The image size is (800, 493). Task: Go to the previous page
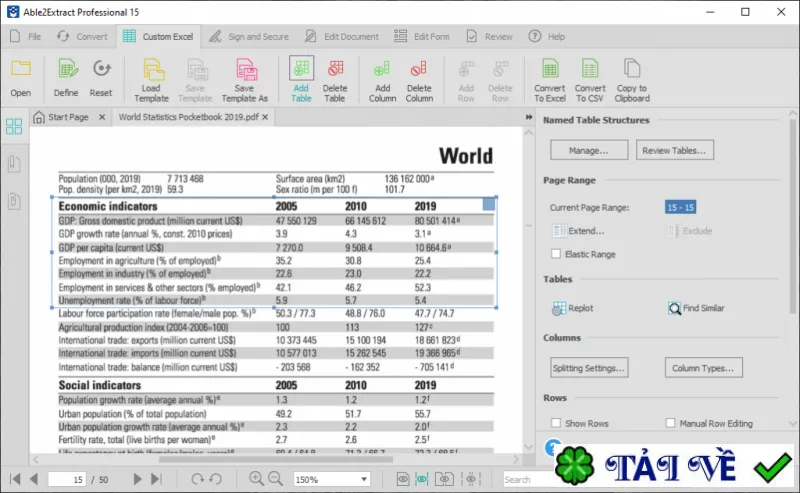[34, 479]
